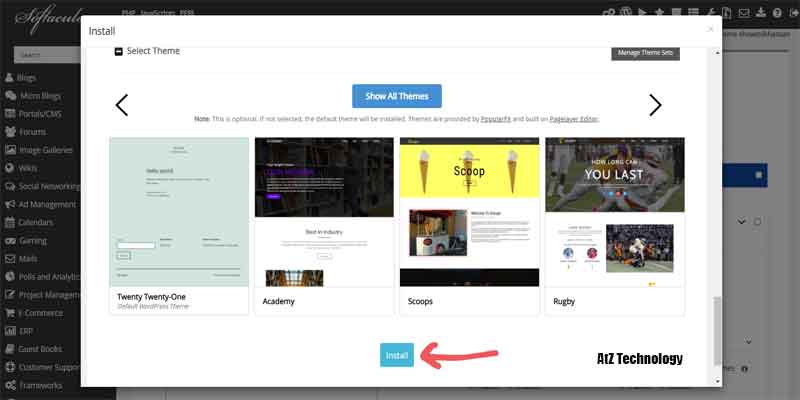Click the logout icon in top toolbar
This screenshot has width=800, height=400.
[x=792, y=13]
